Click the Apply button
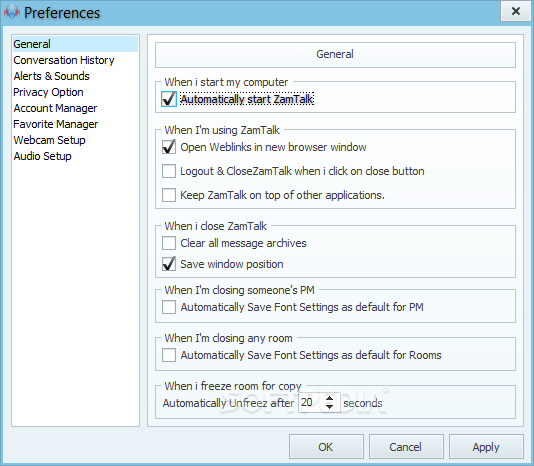 486,447
